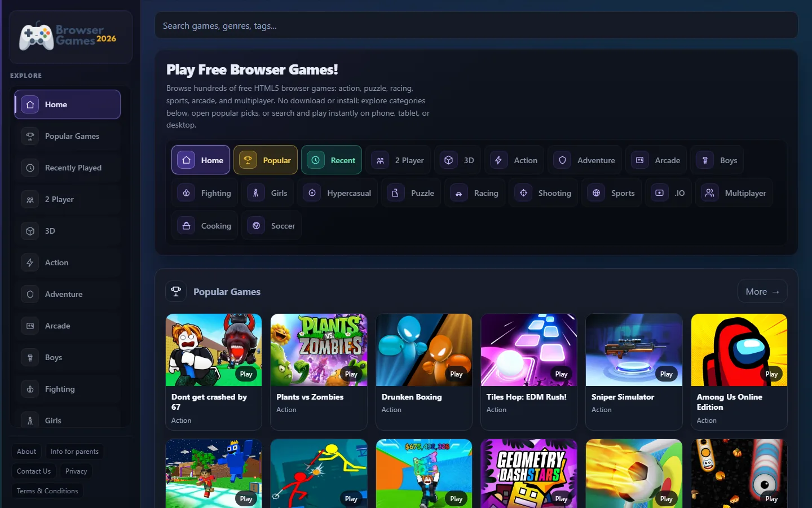Click the lightning bolt icon for Action in sidebar
This screenshot has width=812, height=508.
[x=30, y=262]
